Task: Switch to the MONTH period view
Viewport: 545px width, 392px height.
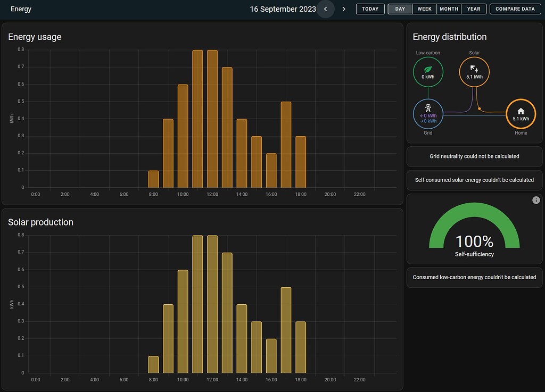Action: 449,9
